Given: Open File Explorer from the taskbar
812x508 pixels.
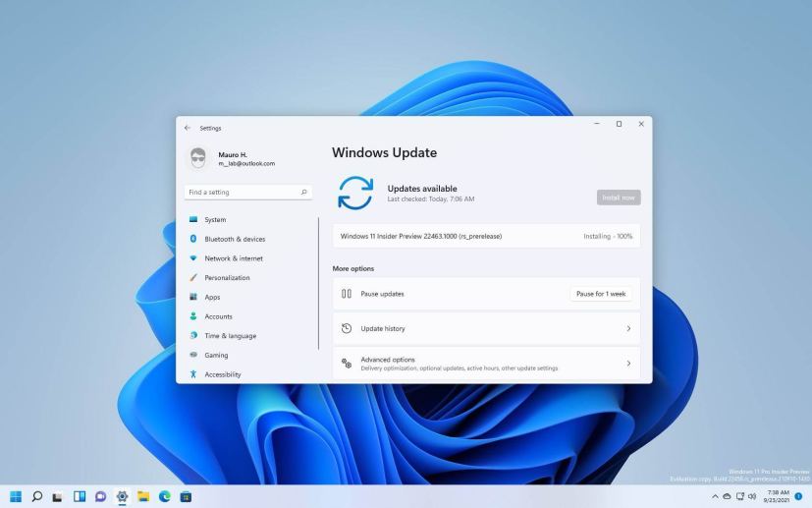Looking at the screenshot, I should (143, 497).
